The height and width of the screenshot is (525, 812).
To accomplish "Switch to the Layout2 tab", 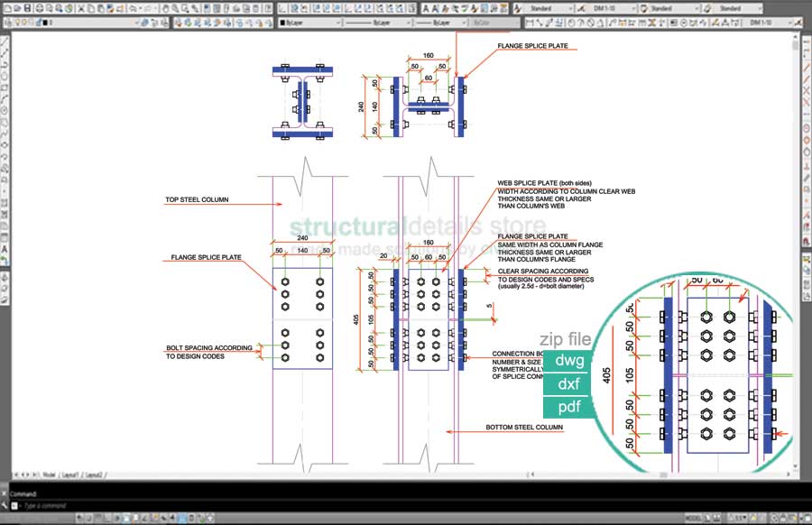I will point(94,474).
